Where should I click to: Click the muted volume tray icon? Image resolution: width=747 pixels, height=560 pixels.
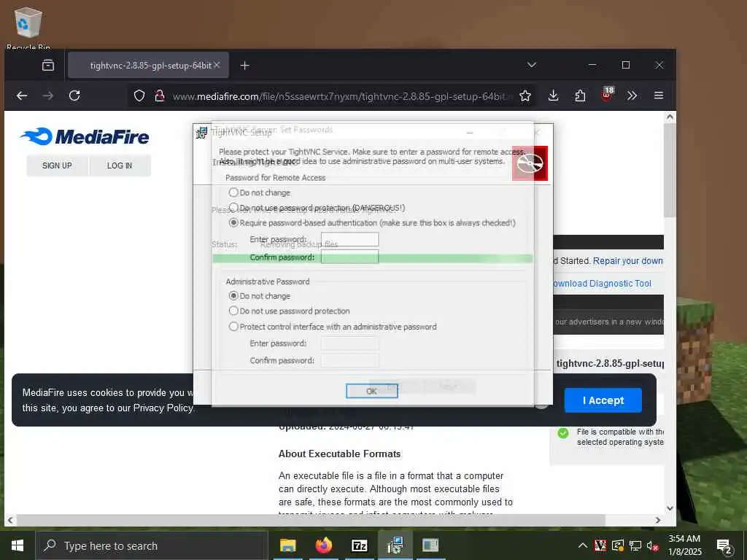(653, 545)
